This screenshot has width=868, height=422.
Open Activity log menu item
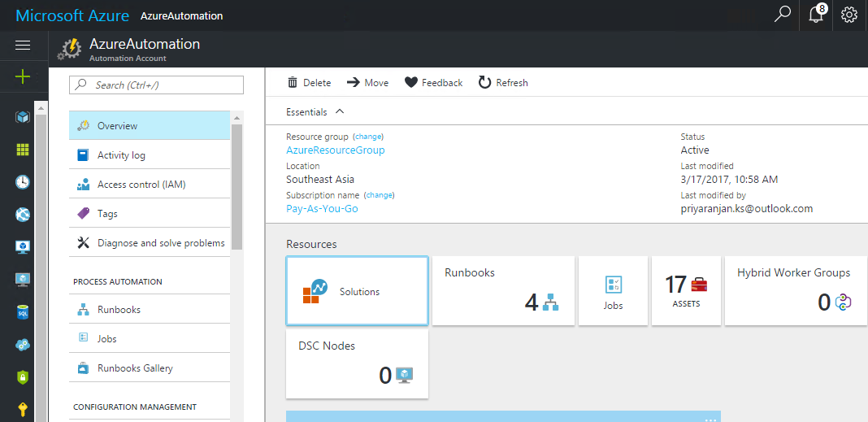point(150,155)
